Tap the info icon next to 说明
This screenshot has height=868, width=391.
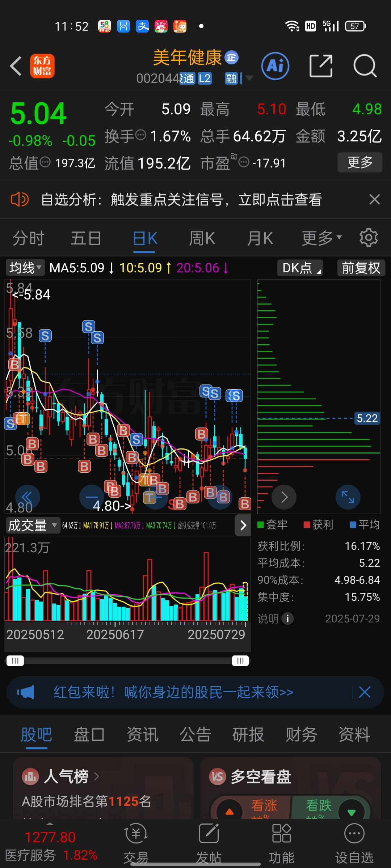(x=288, y=618)
